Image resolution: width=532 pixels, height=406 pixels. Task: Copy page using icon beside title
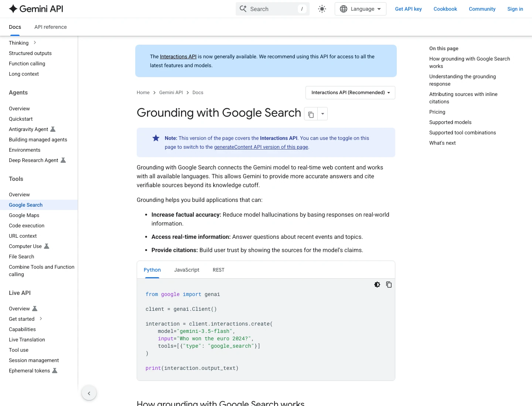click(311, 114)
